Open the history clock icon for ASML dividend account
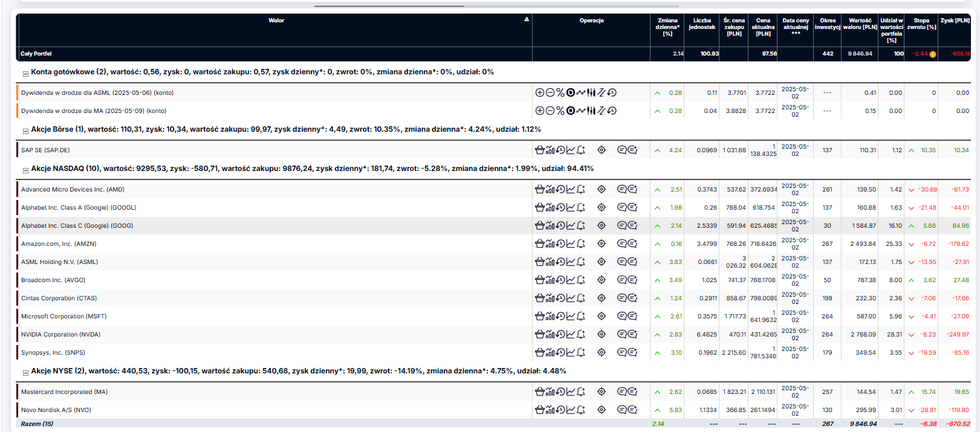The height and width of the screenshot is (432, 980). (612, 92)
